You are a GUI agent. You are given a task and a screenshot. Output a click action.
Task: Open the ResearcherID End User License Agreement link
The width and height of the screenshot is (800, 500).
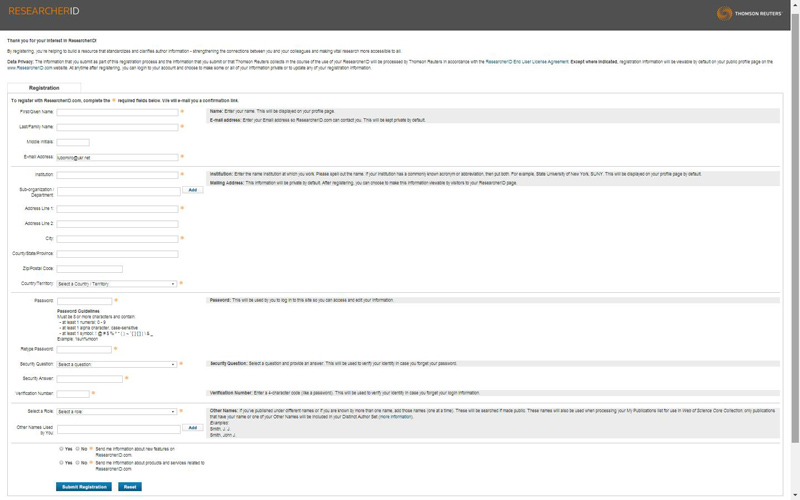527,62
